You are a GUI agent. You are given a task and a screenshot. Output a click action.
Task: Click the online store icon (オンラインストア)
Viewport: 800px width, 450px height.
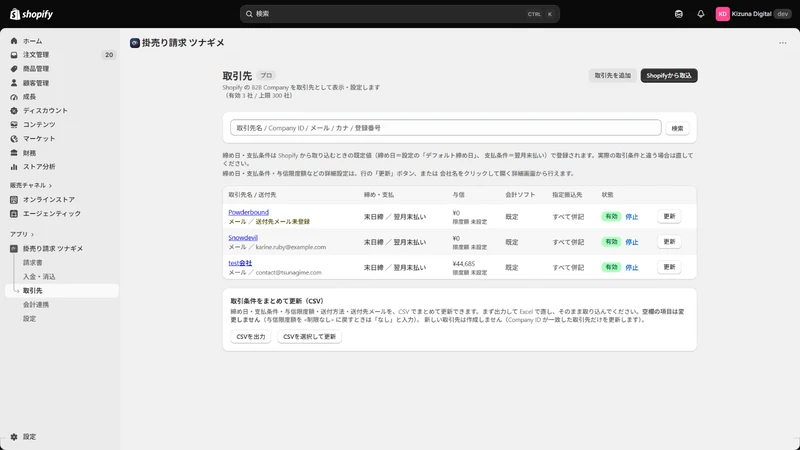[x=14, y=199]
